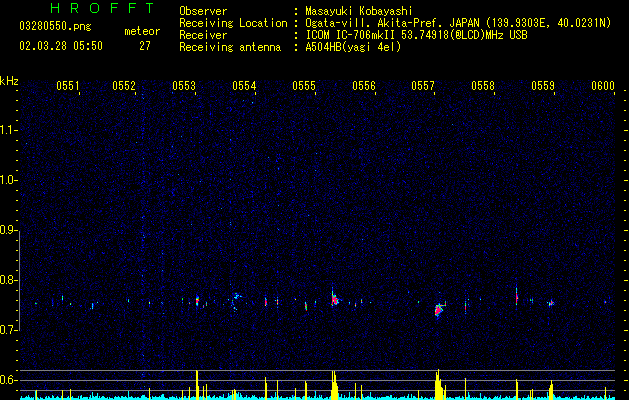The height and width of the screenshot is (400, 629).
Task: Click the ICOM IC-706mkII receiver value
Action: coord(416,35)
